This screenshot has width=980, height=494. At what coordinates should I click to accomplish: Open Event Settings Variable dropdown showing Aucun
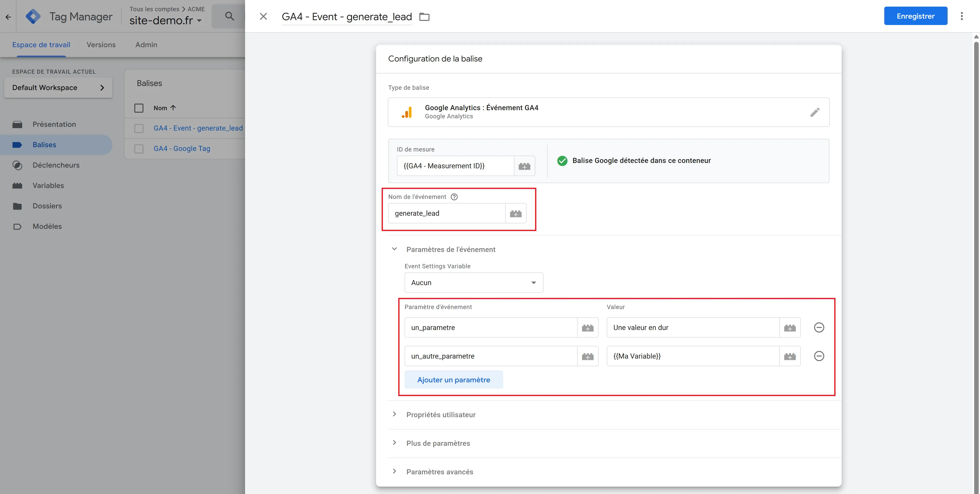coord(474,283)
